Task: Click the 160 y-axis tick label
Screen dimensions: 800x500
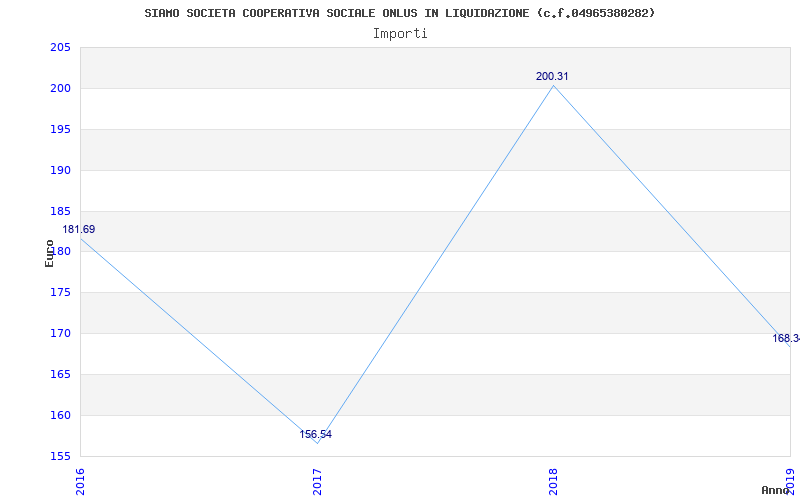Action: 60,415
